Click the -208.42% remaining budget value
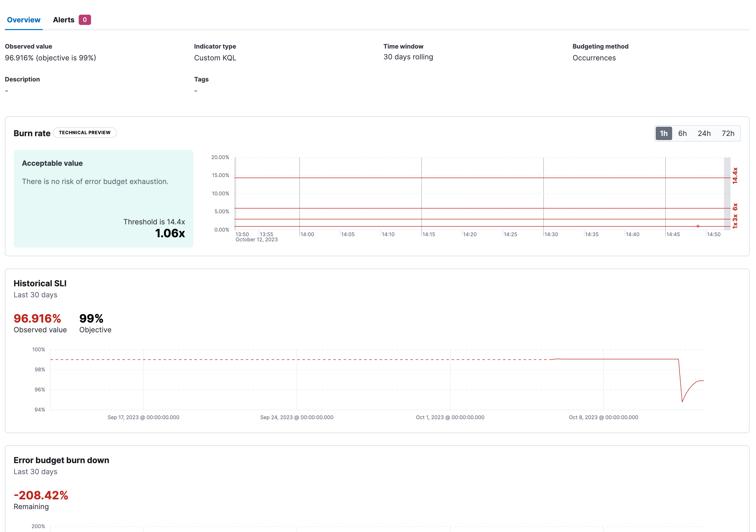This screenshot has width=756, height=532. click(x=41, y=495)
